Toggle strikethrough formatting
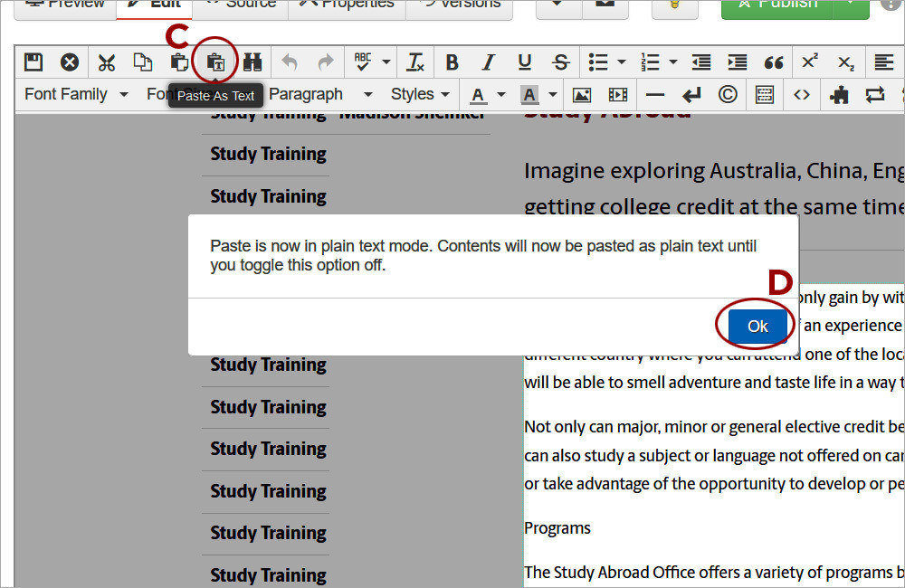Screen dimensions: 905x588 click(x=561, y=62)
